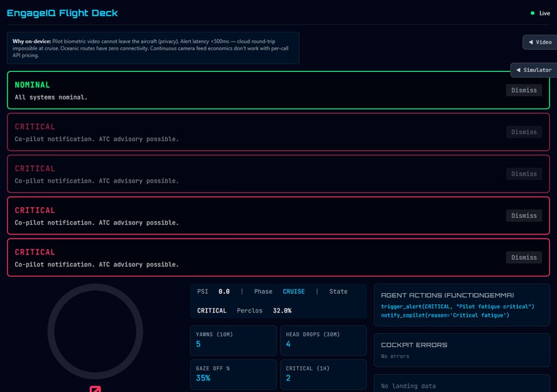Click the 'No errors' text
The height and width of the screenshot is (392, 557).
click(395, 356)
